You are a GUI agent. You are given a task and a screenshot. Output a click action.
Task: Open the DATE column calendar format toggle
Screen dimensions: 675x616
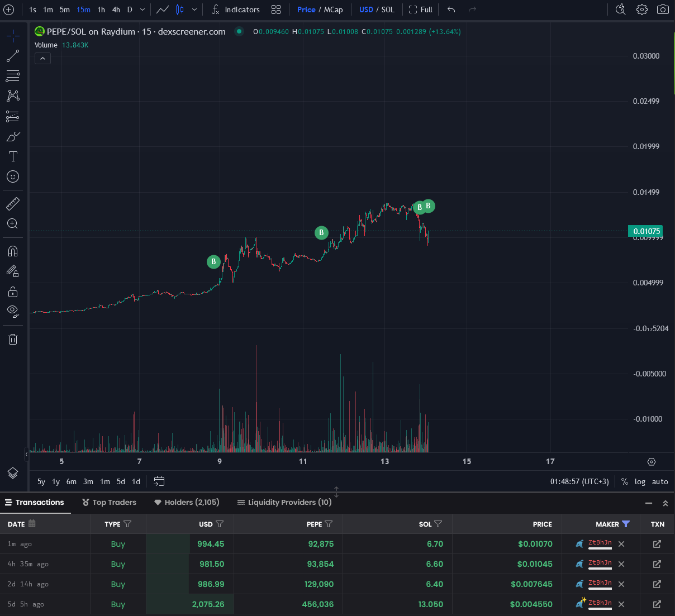[32, 524]
